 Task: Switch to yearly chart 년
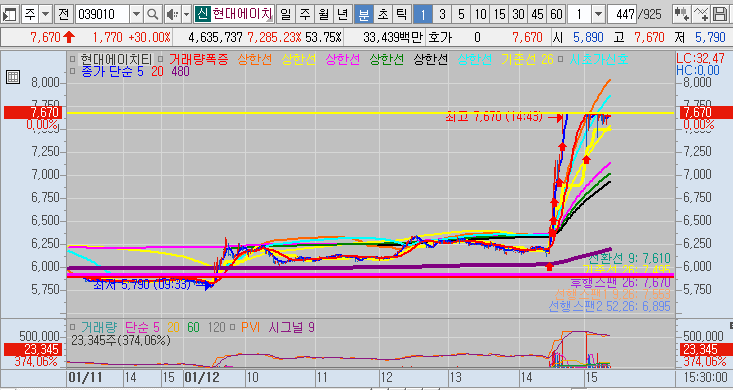pos(343,14)
